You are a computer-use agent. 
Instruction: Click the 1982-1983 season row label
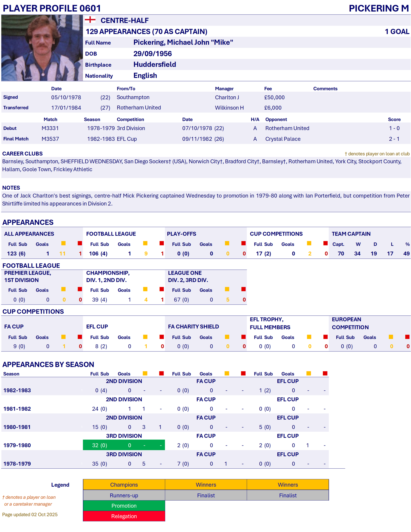(x=17, y=390)
